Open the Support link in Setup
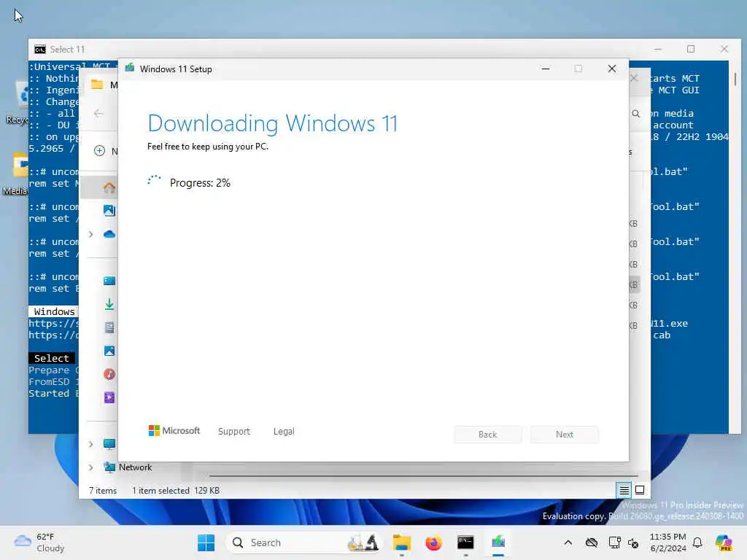The image size is (747, 560). [234, 432]
